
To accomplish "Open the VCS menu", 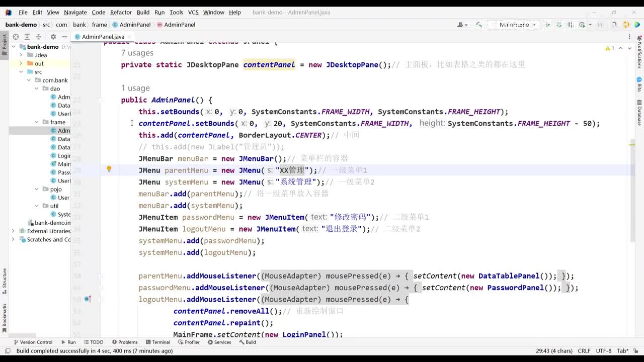I will [x=193, y=12].
